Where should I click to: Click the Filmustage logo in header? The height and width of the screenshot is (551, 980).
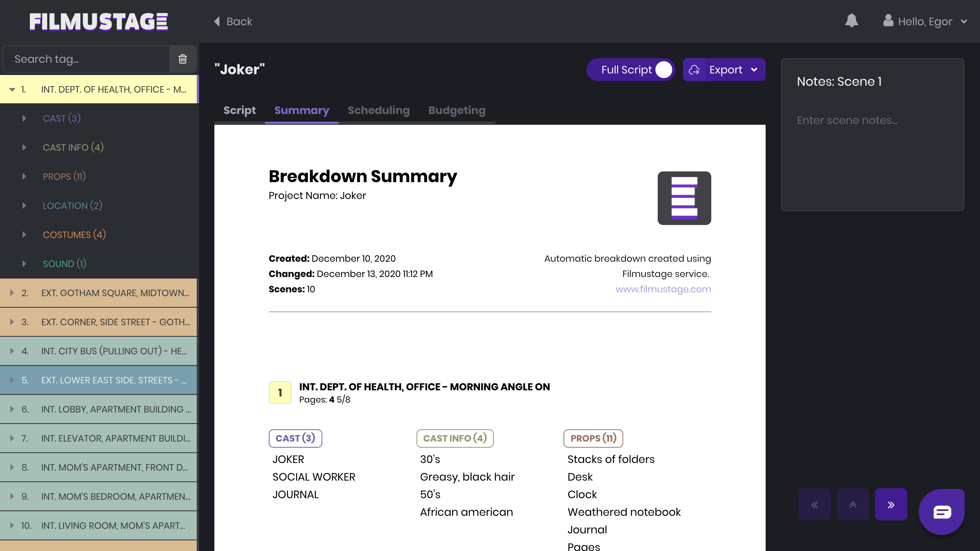(x=99, y=21)
